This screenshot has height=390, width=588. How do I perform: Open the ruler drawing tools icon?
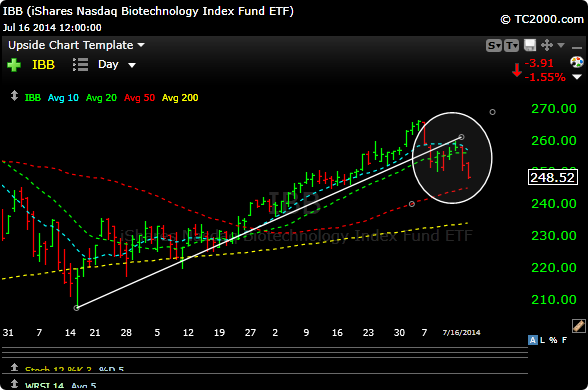coord(579,326)
